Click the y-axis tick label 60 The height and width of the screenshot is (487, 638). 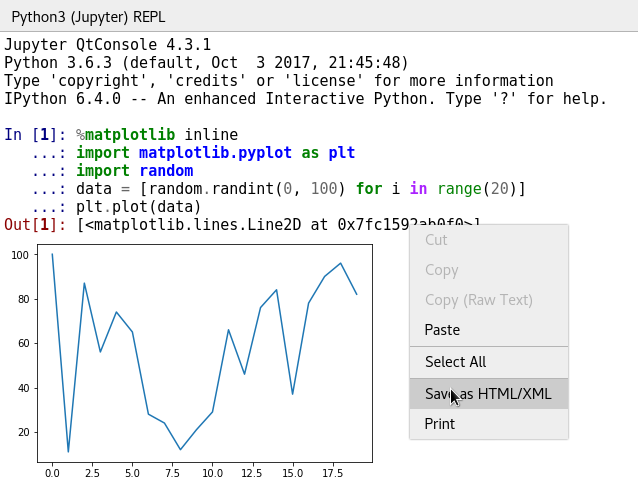(24, 343)
